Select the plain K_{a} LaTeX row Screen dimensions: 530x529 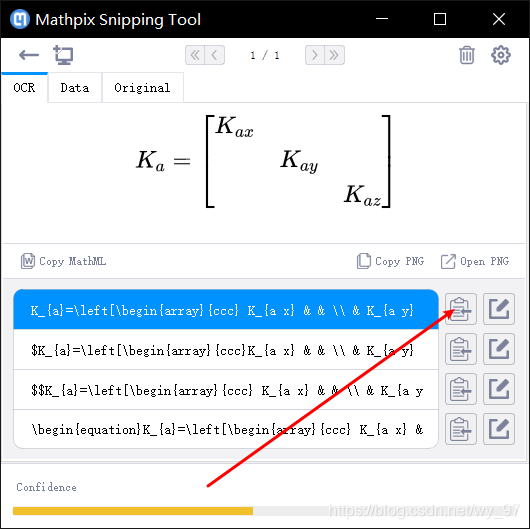pos(226,309)
